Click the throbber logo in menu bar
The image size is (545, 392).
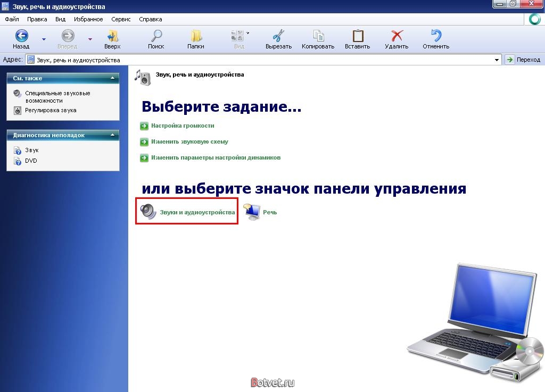[534, 19]
